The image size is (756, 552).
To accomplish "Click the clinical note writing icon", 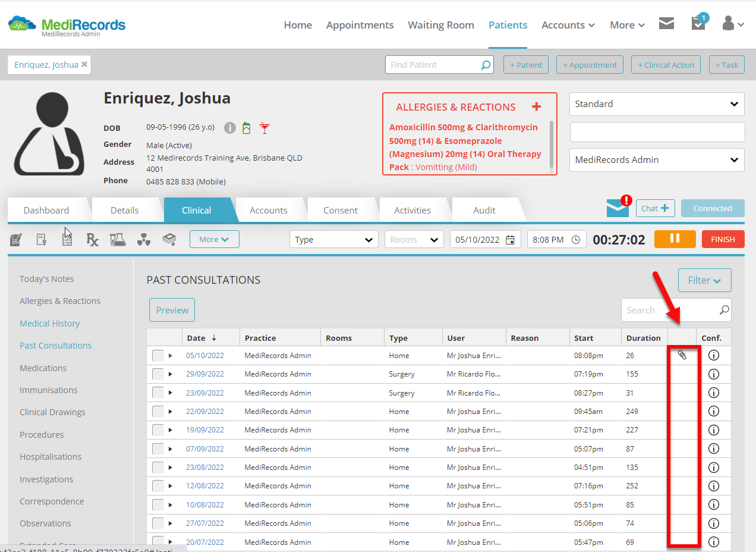I will [17, 240].
